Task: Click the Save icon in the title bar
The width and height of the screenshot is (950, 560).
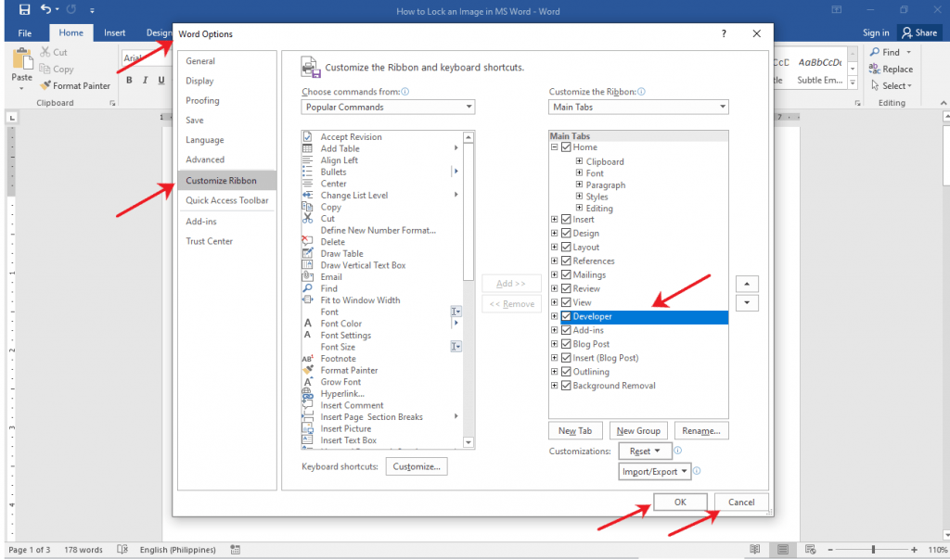Action: 24,9
